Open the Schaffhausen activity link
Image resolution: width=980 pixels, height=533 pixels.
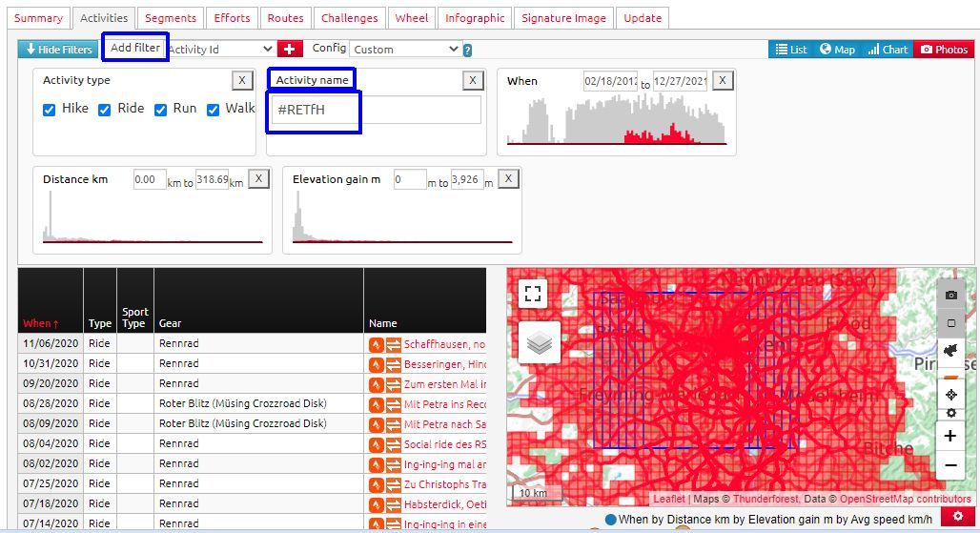[x=444, y=344]
